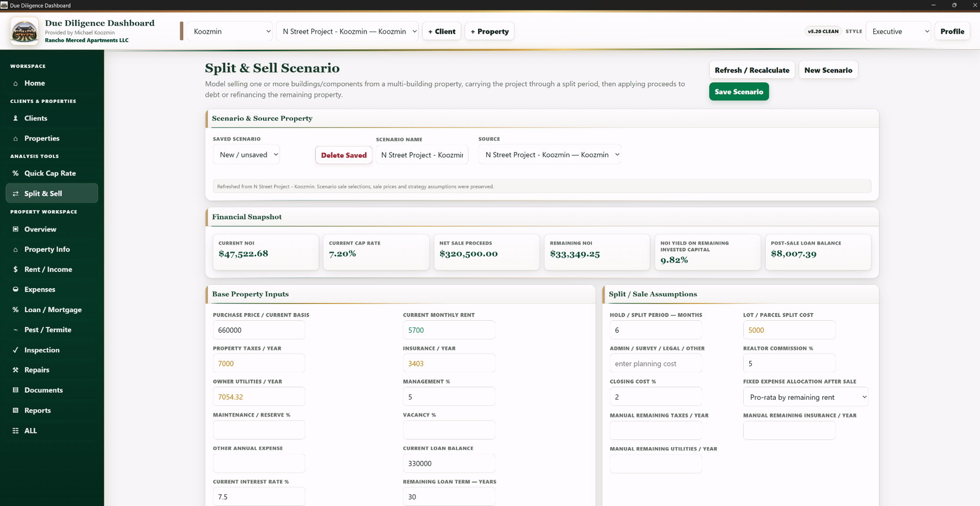980x506 pixels.
Task: Click Hold / Split Period months field
Action: click(x=656, y=330)
